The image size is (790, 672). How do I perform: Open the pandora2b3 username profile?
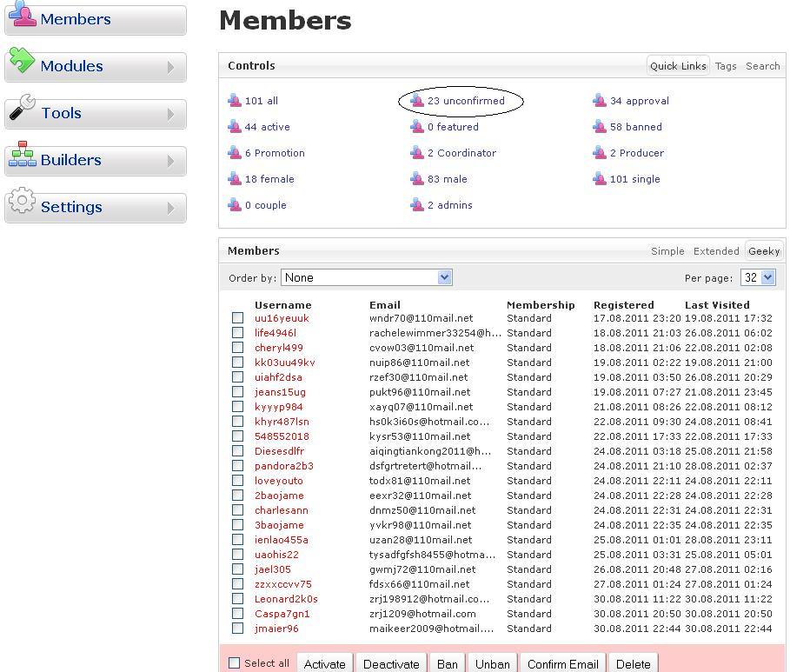pos(284,466)
